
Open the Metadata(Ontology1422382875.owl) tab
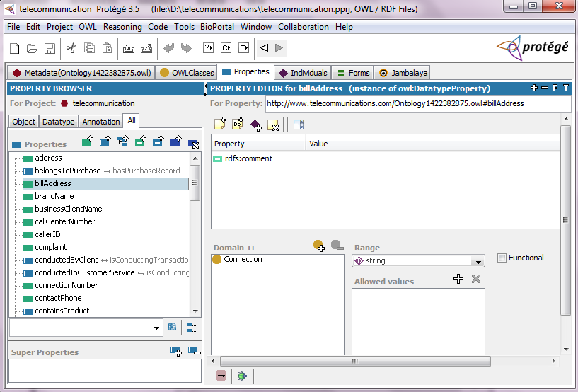81,73
